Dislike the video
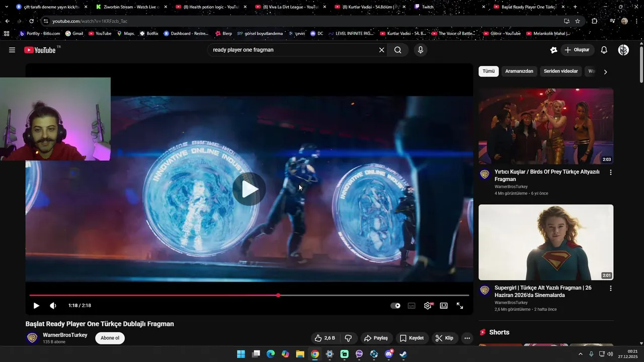 coord(348,338)
